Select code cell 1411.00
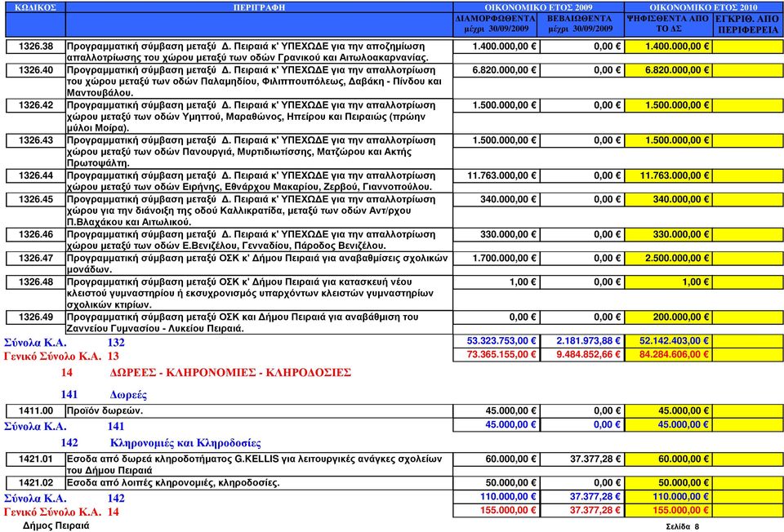The image size is (784, 532). [35, 411]
